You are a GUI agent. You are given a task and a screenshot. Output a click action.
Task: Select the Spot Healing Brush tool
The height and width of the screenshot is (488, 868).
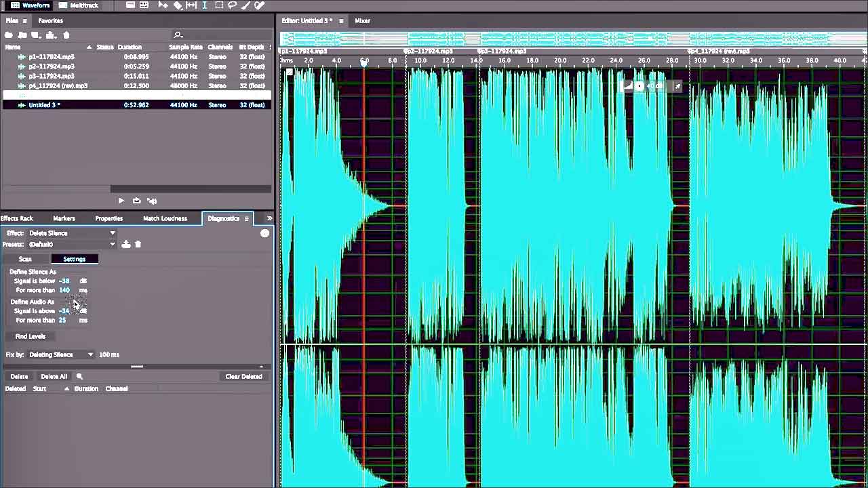point(259,5)
